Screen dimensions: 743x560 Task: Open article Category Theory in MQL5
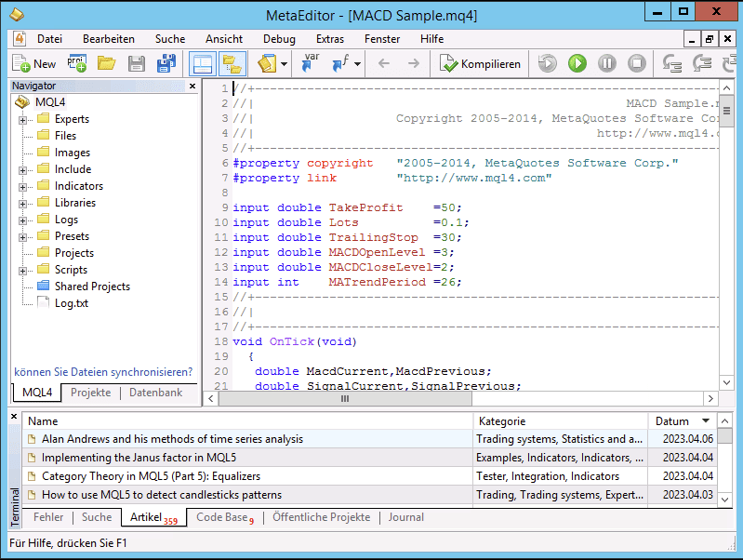(152, 476)
